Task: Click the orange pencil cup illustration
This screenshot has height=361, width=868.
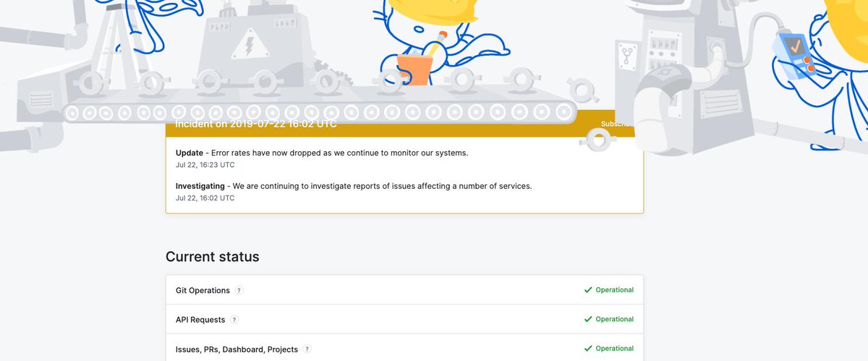Action: point(414,70)
